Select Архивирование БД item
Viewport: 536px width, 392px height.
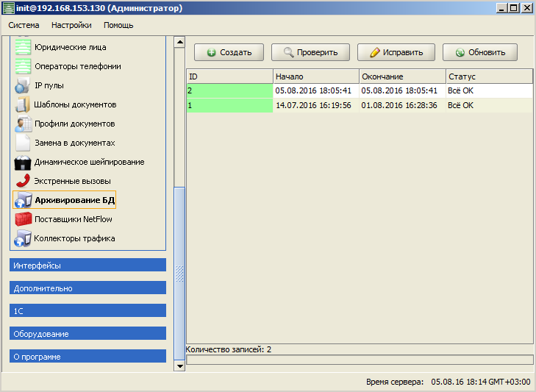[64, 200]
